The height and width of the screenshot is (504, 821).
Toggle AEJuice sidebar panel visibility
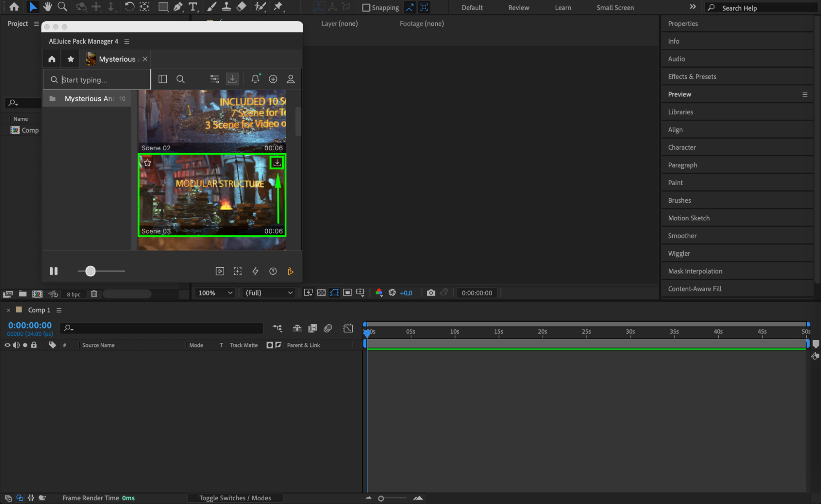tap(163, 79)
